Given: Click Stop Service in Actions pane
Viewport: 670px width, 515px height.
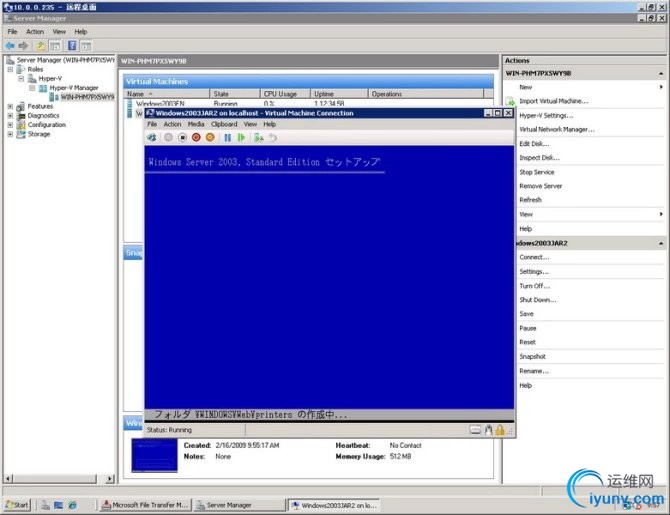Looking at the screenshot, I should [537, 172].
